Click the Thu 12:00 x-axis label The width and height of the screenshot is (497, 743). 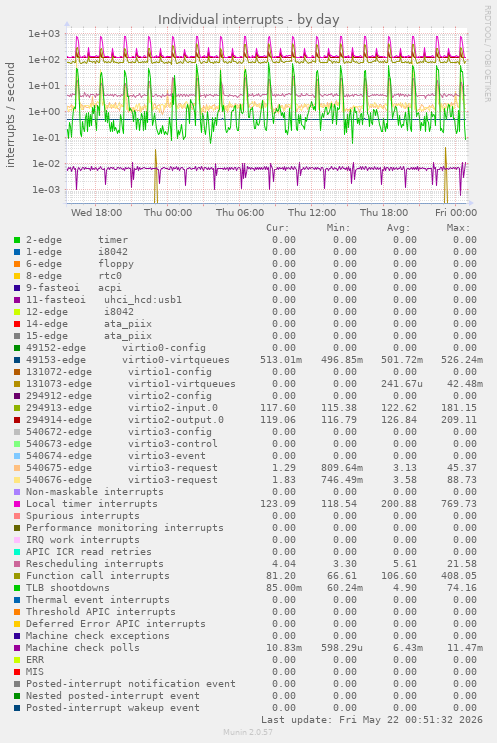click(x=312, y=213)
